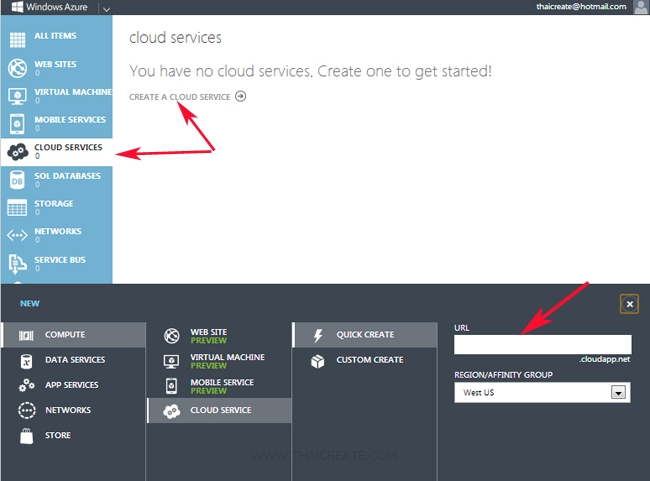650x481 pixels.
Task: Click the Web Site globe icon in NEW panel
Action: click(171, 336)
